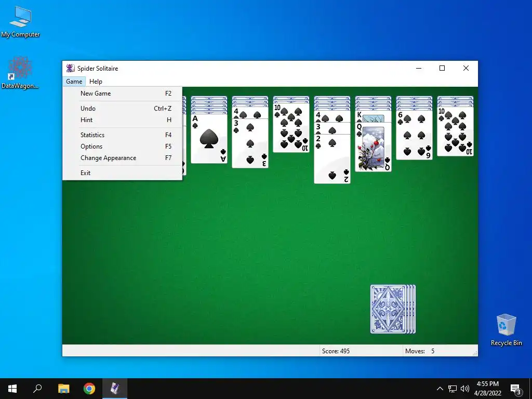Click the Spider Solitaire title icon

coord(70,68)
